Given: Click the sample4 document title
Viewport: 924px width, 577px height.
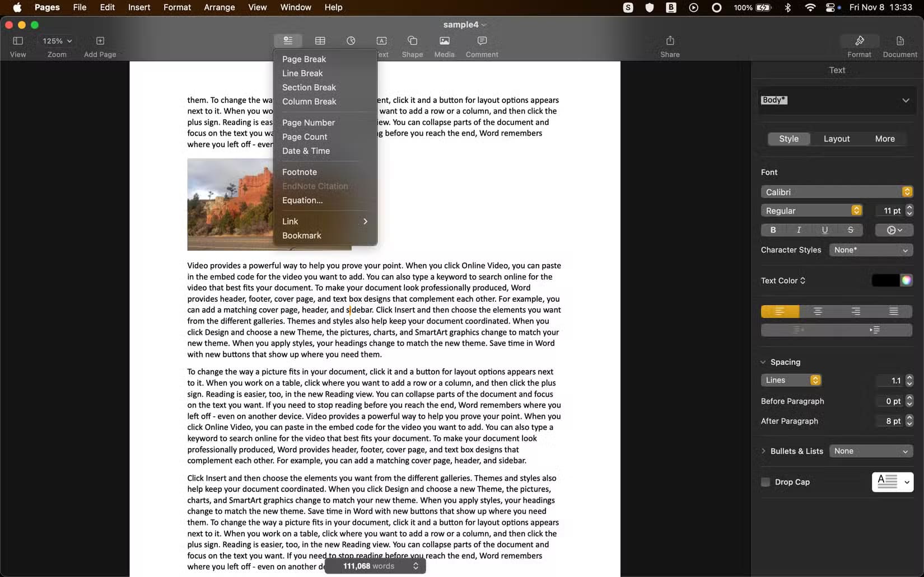Looking at the screenshot, I should pyautogui.click(x=461, y=25).
